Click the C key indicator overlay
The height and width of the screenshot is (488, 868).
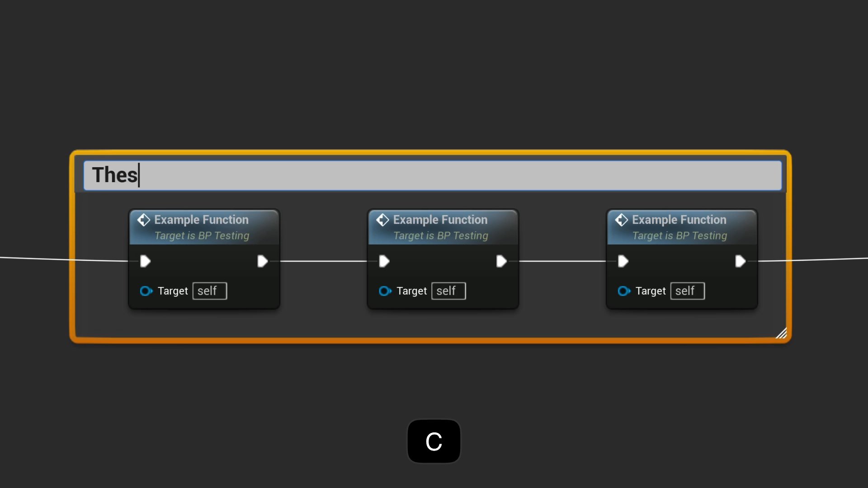(x=434, y=441)
